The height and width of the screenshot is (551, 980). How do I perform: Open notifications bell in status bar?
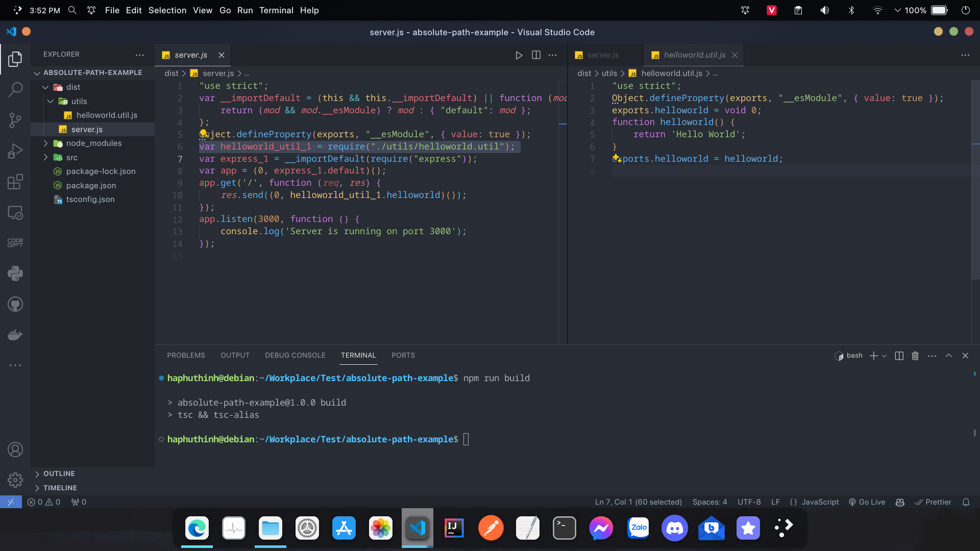coord(966,502)
